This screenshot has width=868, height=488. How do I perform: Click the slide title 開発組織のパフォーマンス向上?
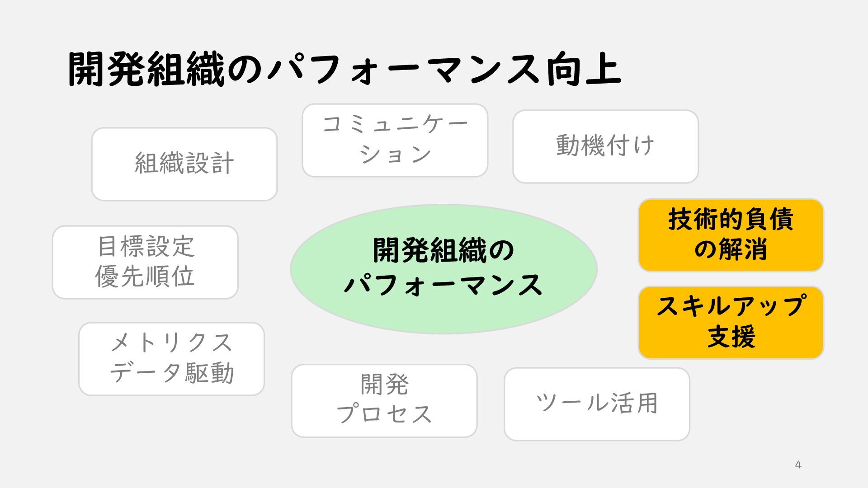click(x=344, y=69)
